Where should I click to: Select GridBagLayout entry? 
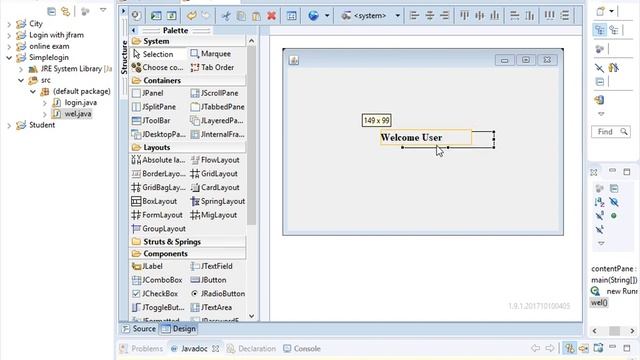click(x=158, y=187)
